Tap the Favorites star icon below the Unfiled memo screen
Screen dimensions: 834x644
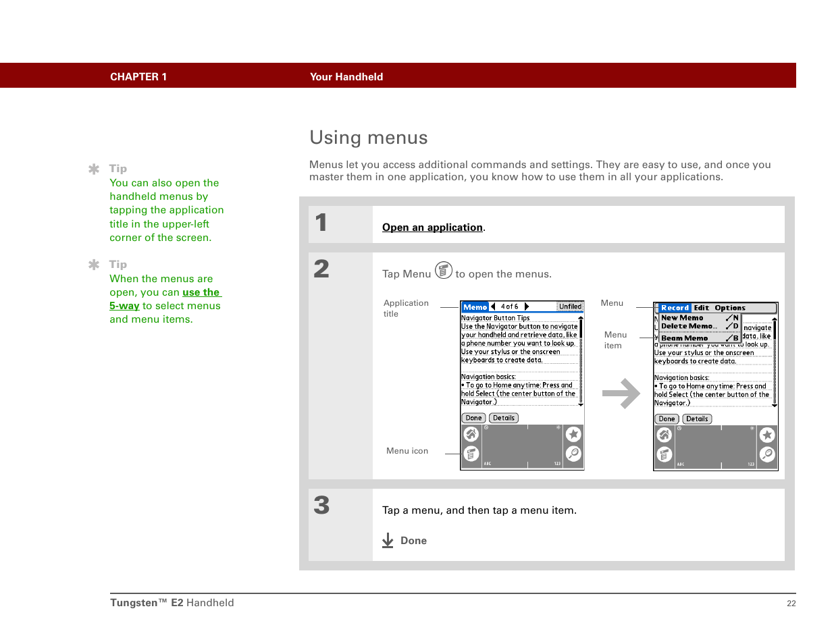click(573, 435)
